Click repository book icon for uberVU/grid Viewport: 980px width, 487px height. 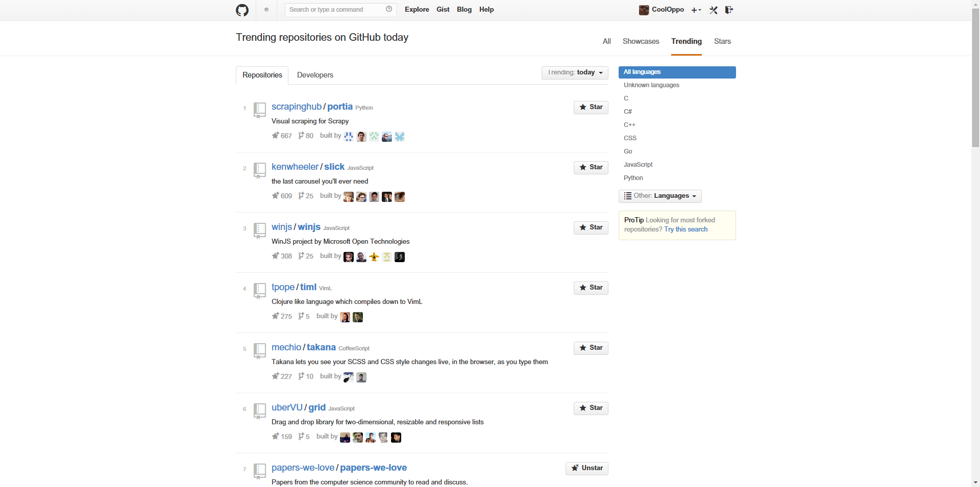pos(260,411)
